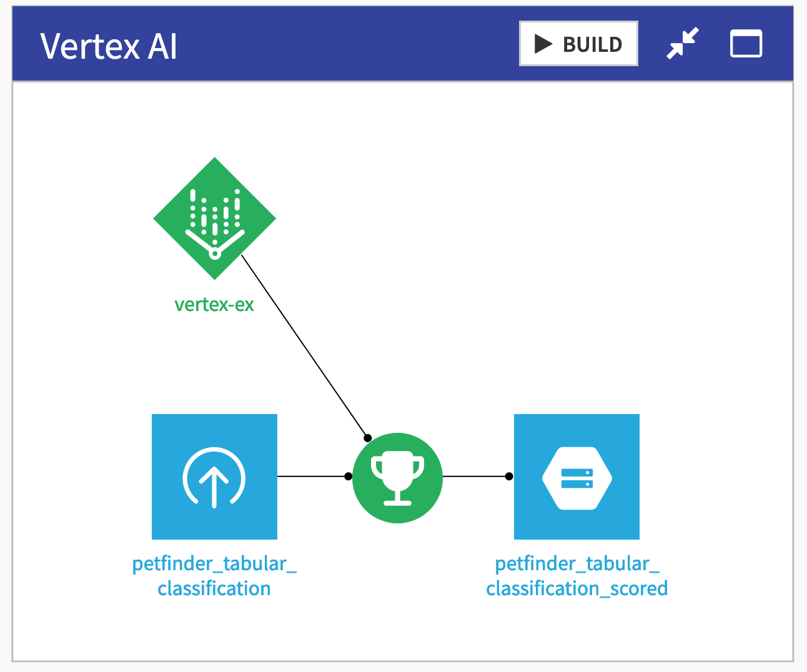Click the connection dot left of the trophy node
This screenshot has height=672, width=807.
tap(348, 477)
